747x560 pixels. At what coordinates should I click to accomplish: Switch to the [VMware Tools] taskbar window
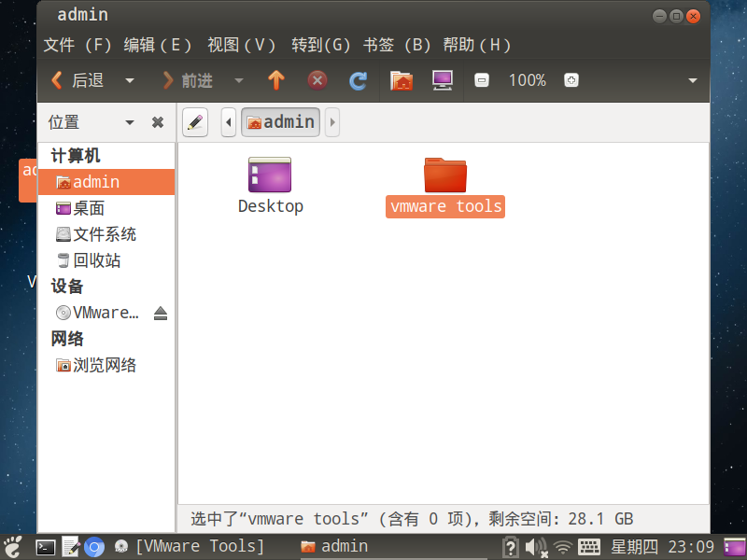pos(190,546)
